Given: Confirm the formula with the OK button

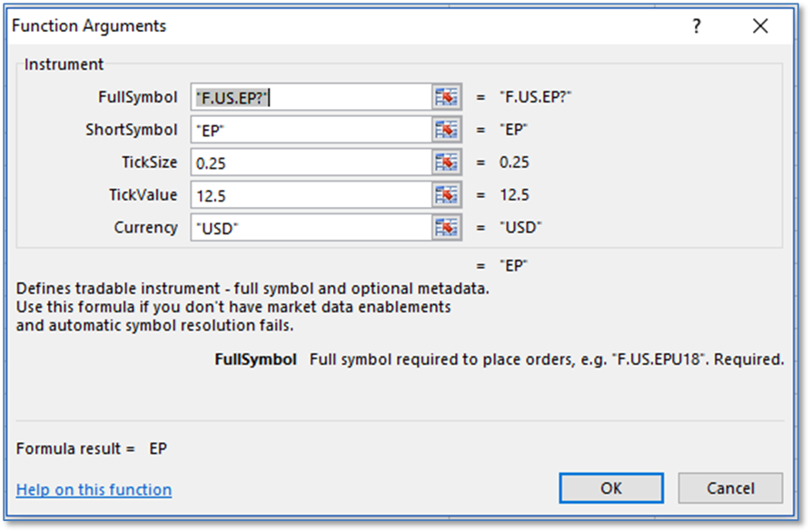Looking at the screenshot, I should 611,488.
